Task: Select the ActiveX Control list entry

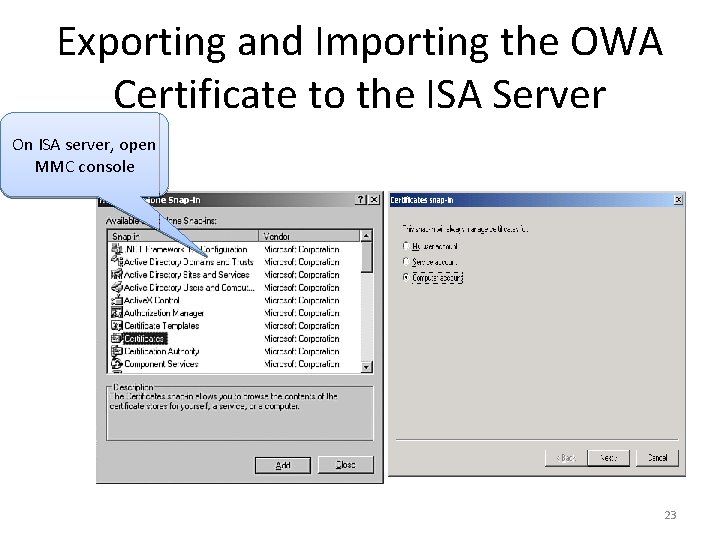Action: pos(152,300)
